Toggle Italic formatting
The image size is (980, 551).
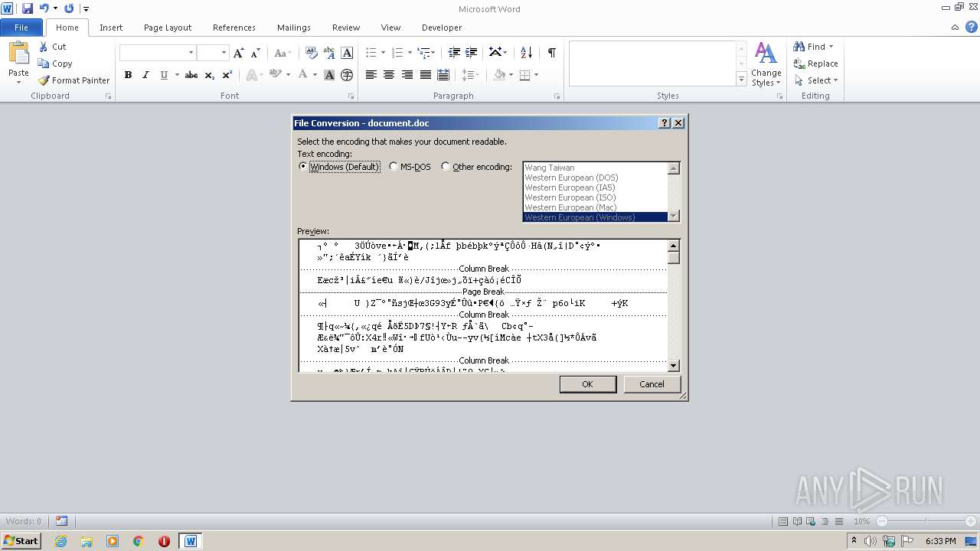[145, 75]
